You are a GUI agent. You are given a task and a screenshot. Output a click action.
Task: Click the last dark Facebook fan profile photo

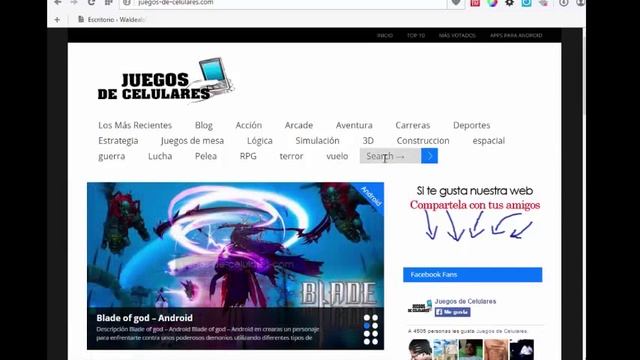(522, 349)
